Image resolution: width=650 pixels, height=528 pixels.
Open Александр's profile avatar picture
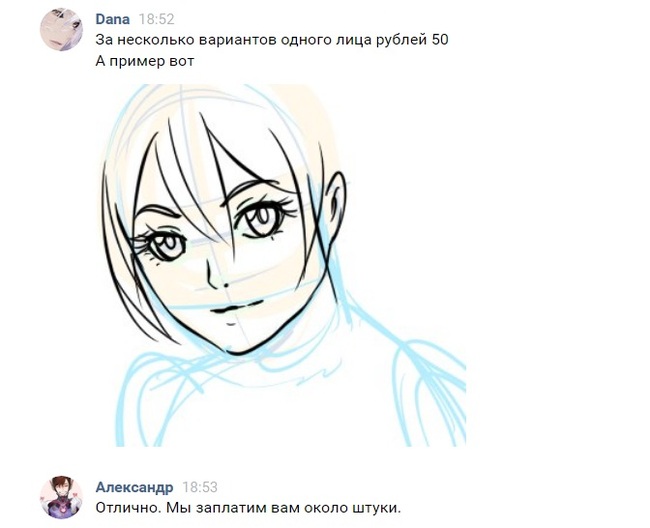pyautogui.click(x=61, y=497)
